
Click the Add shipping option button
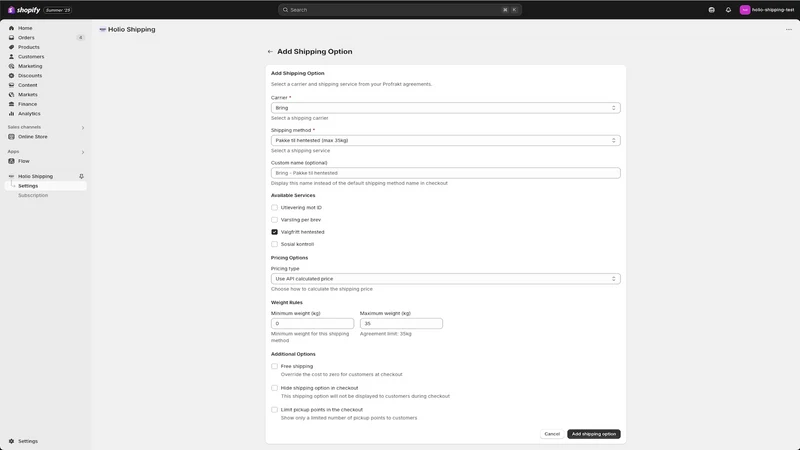click(593, 434)
